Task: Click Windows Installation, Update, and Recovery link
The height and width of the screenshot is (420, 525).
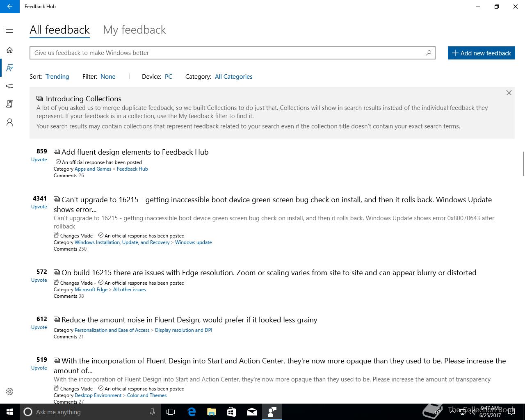Action: coord(122,242)
